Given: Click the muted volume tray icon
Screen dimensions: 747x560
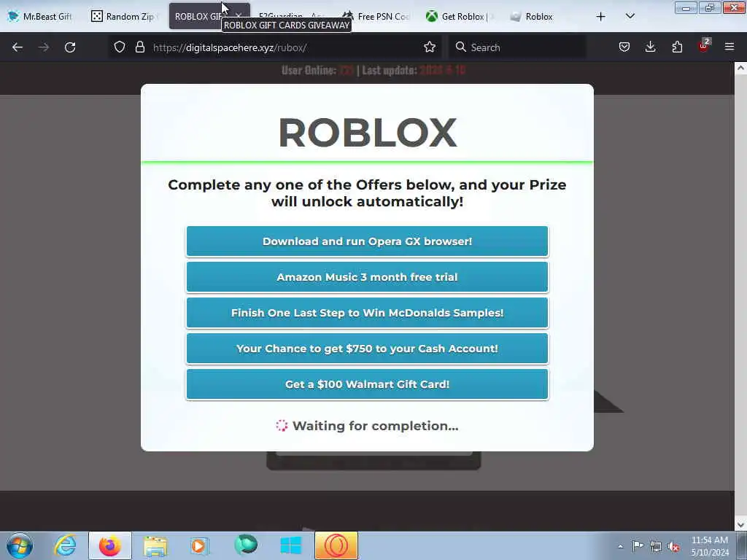Looking at the screenshot, I should tap(673, 546).
